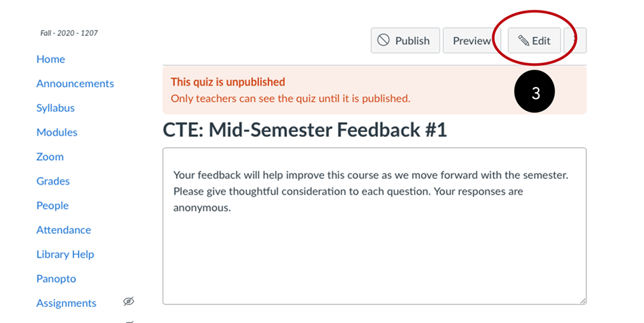This screenshot has height=323, width=644.
Task: Open Zoom from the course menu
Action: pos(50,157)
